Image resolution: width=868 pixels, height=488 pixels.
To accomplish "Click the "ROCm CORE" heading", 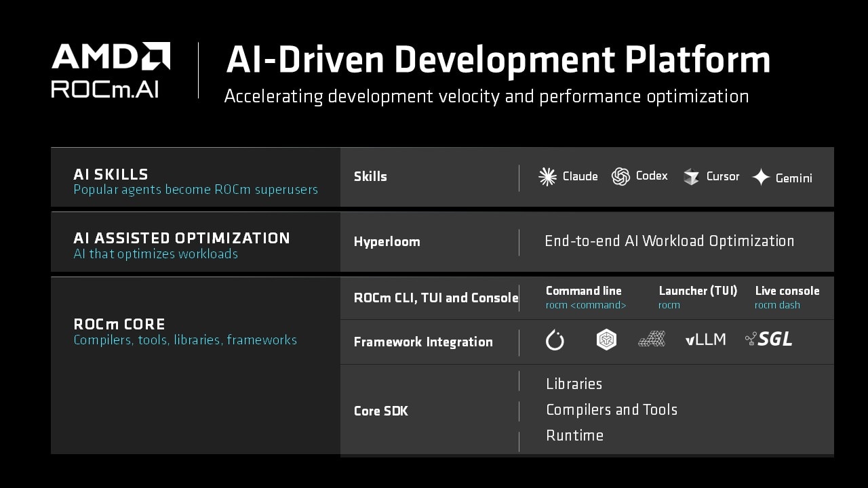I will coord(119,324).
